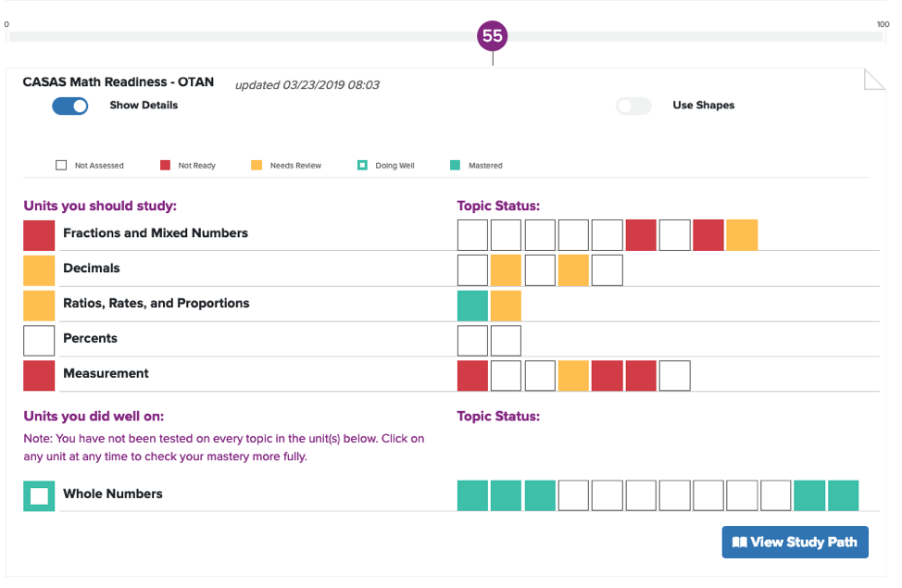Select the orange last topic box in Fractions row
Image resolution: width=902 pixels, height=588 pixels.
tap(742, 235)
